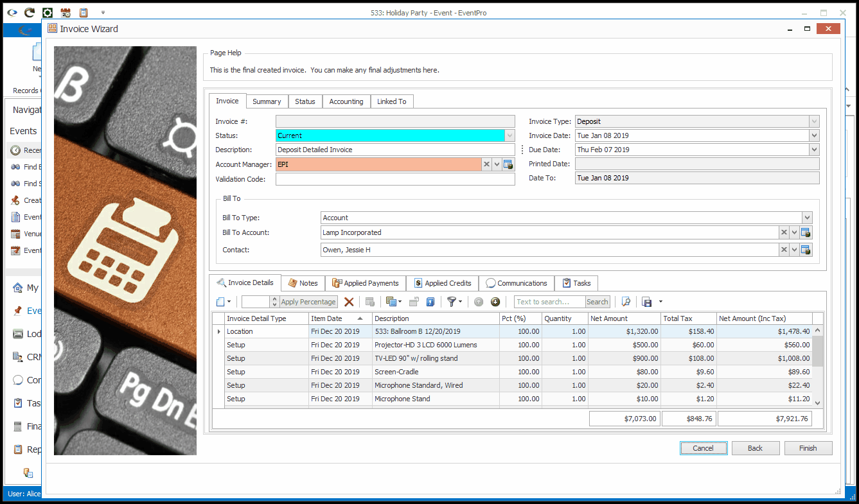The height and width of the screenshot is (504, 859).
Task: Click the Validation Code input field
Action: click(x=395, y=179)
